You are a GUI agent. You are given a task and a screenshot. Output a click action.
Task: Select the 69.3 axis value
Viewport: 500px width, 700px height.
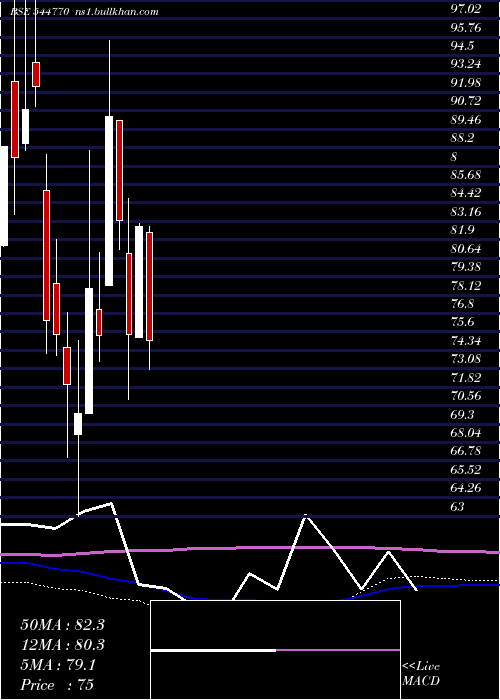[462, 414]
